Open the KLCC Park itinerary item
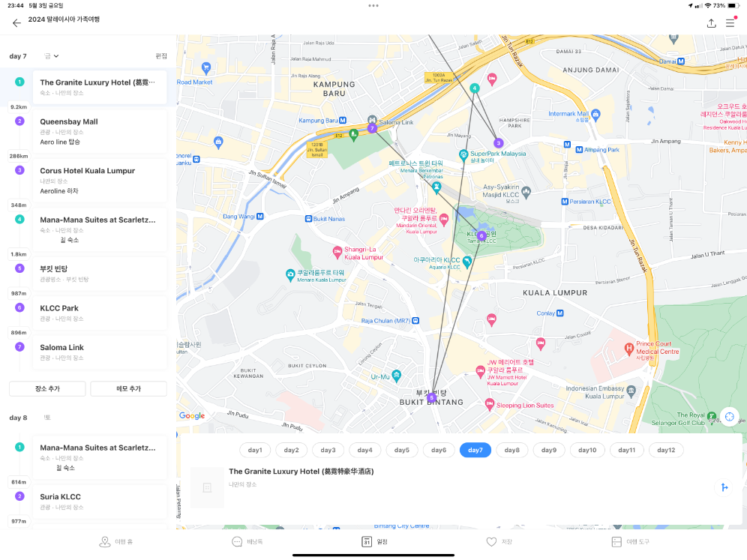 pos(100,313)
